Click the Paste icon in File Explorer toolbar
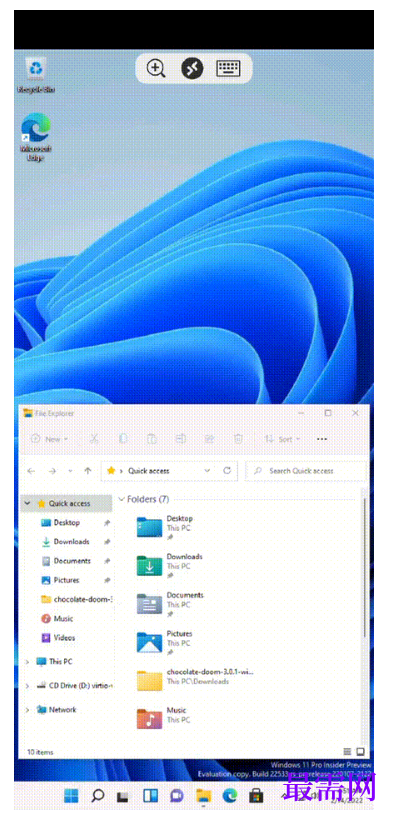Image resolution: width=395 pixels, height=818 pixels. (x=152, y=439)
